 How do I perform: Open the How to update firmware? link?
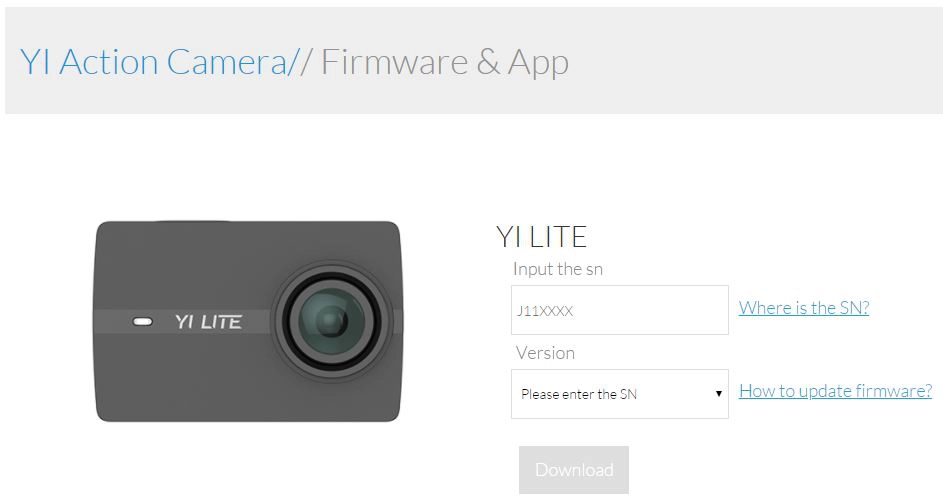tap(835, 391)
